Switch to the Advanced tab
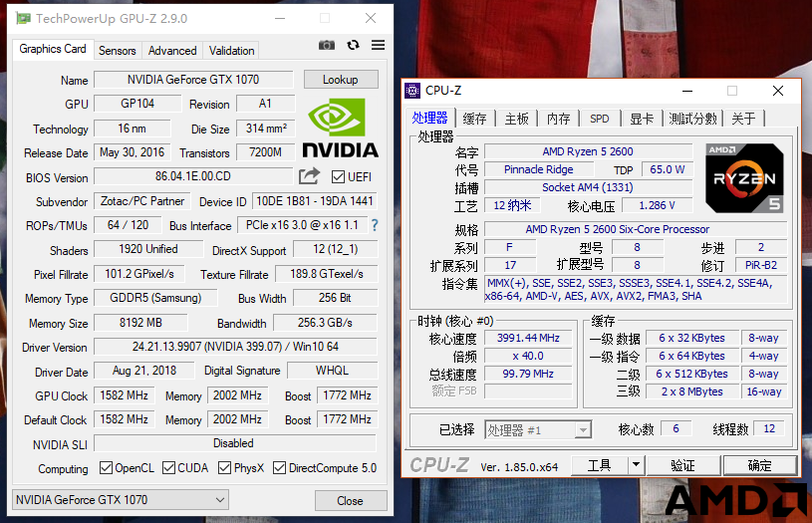 pos(172,51)
